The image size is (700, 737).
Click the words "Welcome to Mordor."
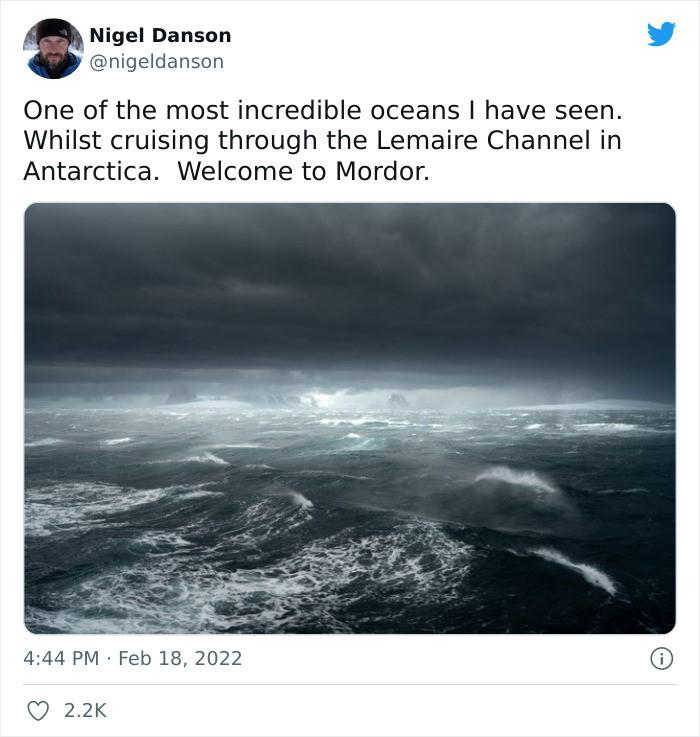click(x=304, y=171)
